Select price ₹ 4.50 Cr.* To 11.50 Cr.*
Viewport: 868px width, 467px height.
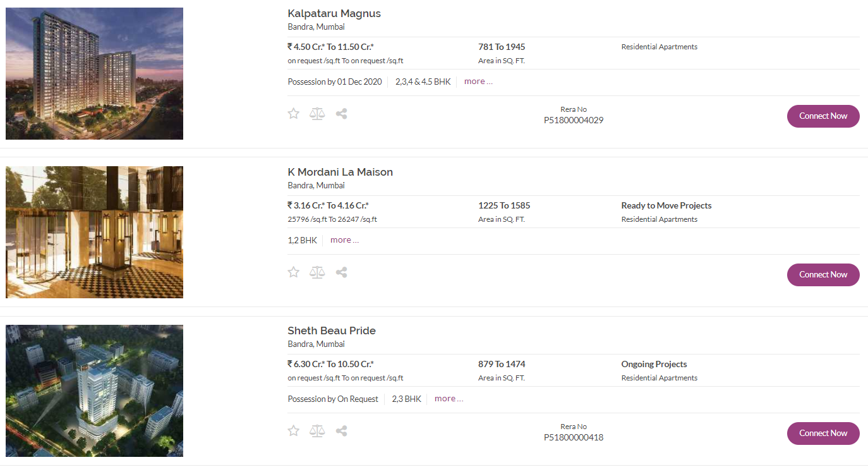click(x=330, y=47)
